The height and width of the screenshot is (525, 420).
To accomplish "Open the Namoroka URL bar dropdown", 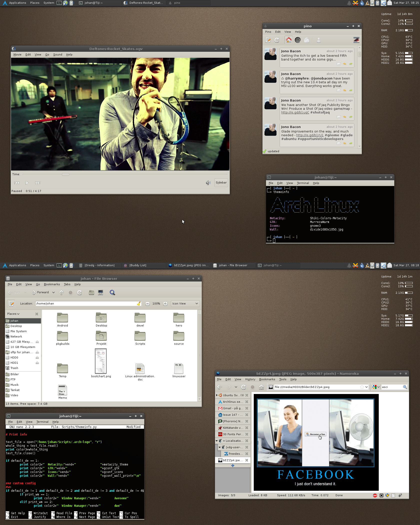I will click(366, 387).
